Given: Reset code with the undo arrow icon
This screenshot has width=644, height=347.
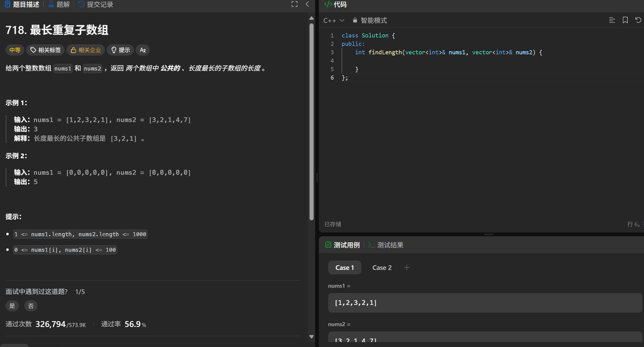Looking at the screenshot, I should tap(638, 20).
